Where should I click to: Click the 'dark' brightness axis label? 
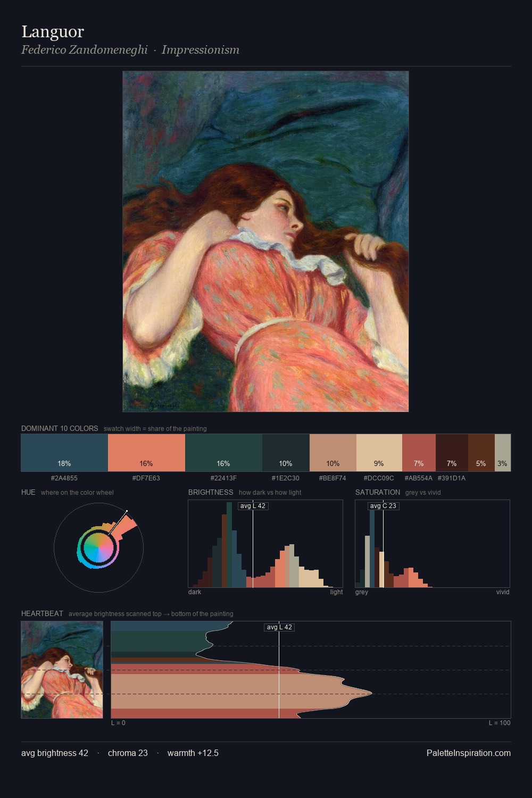tap(195, 592)
